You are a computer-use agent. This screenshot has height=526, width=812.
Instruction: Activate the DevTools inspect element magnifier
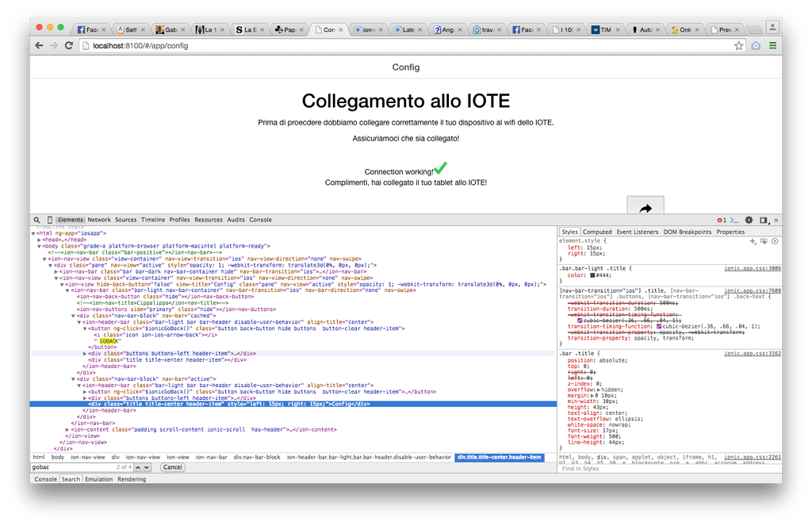coord(36,220)
